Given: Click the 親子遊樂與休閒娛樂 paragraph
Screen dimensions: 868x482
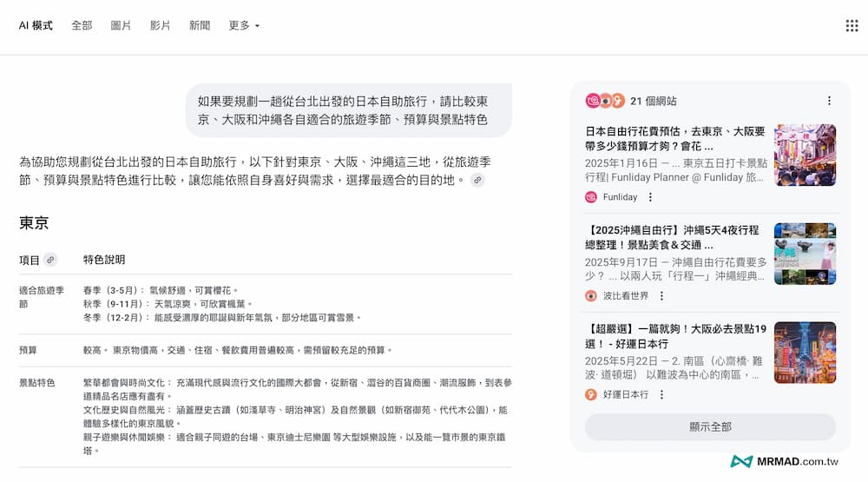Looking at the screenshot, I should pyautogui.click(x=294, y=444).
